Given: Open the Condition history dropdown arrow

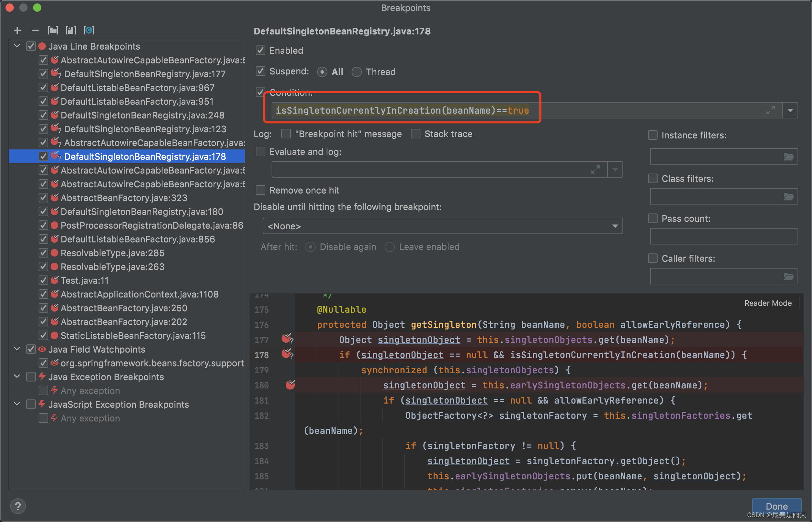Looking at the screenshot, I should point(790,111).
